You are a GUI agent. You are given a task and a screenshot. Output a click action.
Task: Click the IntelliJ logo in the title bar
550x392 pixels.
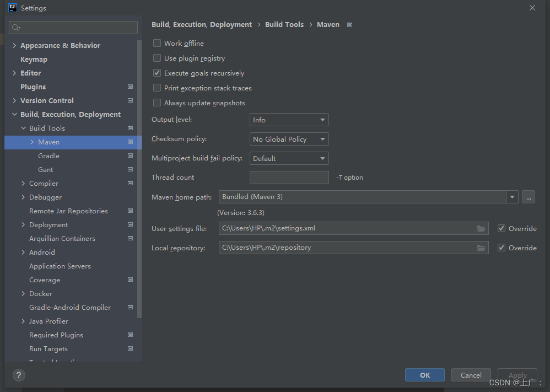pos(13,8)
